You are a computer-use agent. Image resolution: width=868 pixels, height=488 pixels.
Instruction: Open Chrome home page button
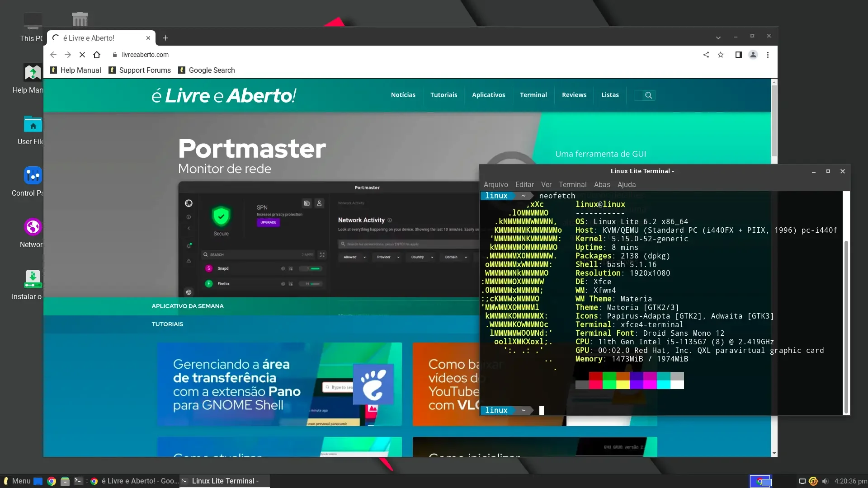(97, 55)
